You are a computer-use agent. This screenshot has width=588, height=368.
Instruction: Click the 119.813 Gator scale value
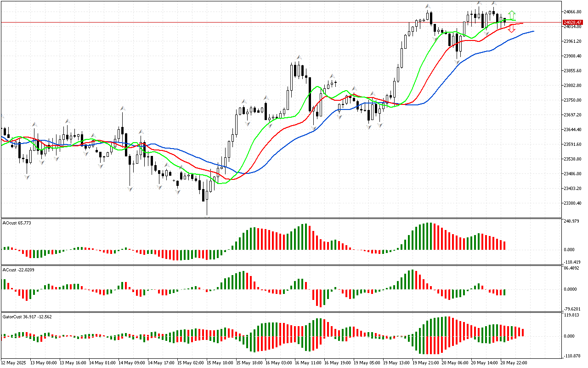(x=571, y=316)
